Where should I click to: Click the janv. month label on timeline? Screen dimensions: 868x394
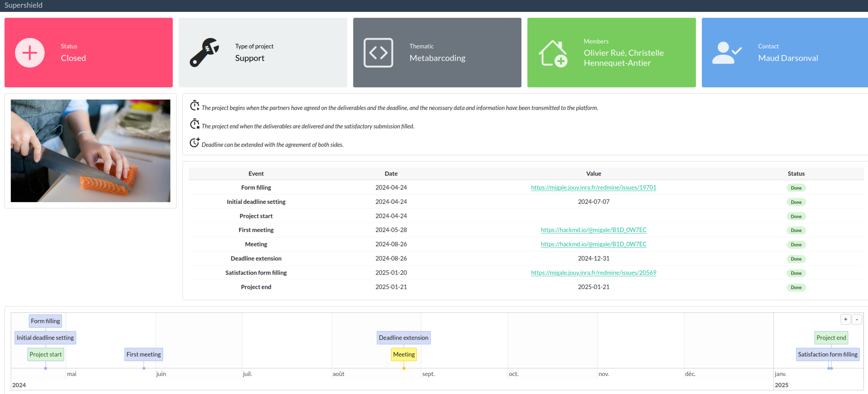pyautogui.click(x=780, y=374)
